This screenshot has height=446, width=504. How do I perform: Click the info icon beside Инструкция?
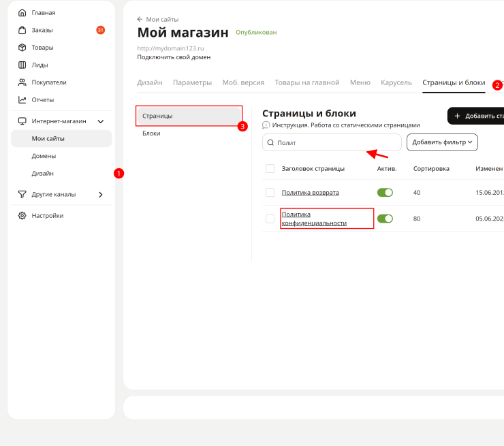[x=266, y=125]
